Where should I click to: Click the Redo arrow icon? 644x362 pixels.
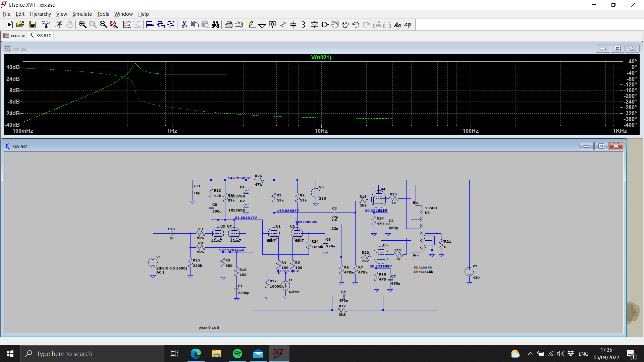[366, 24]
